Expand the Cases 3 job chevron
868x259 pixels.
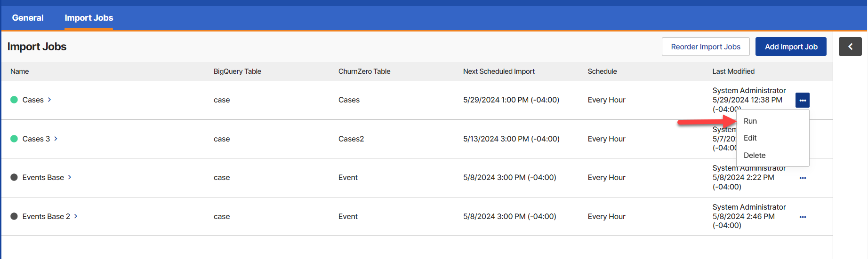click(x=56, y=139)
